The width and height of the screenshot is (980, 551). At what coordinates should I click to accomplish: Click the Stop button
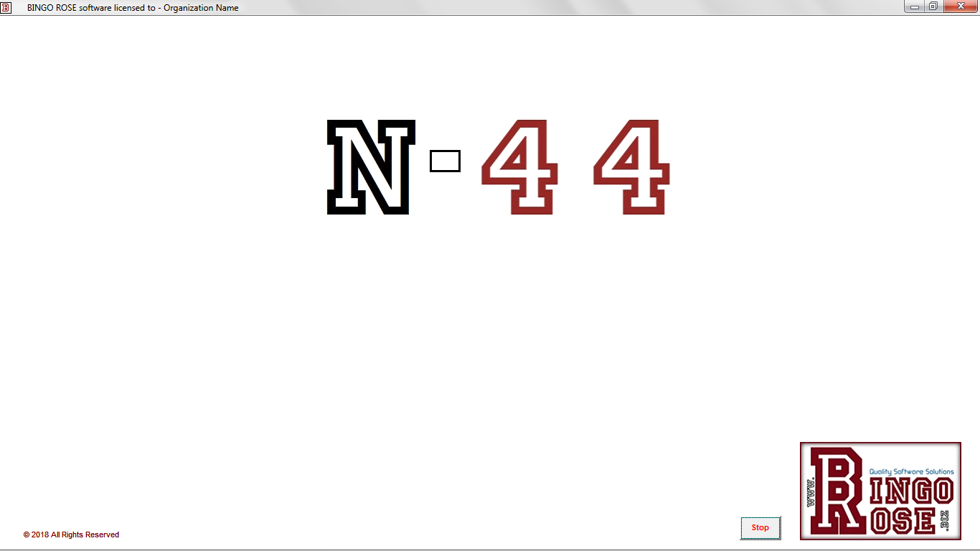tap(760, 527)
